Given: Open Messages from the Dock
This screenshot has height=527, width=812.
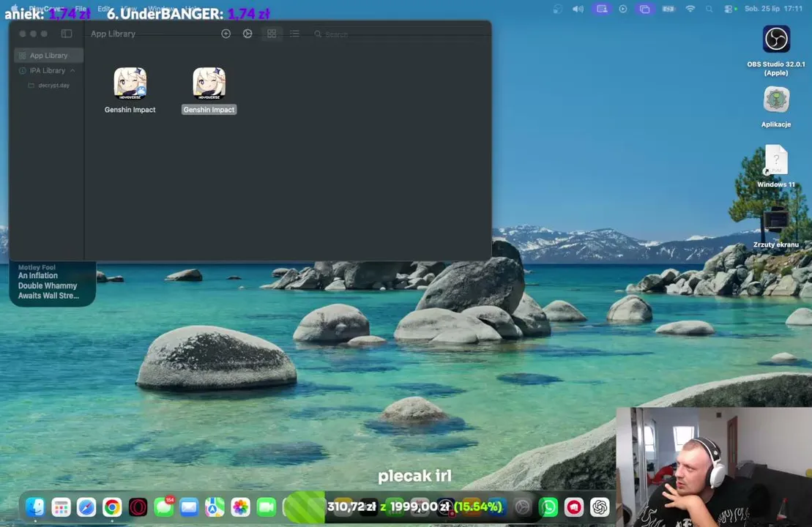Looking at the screenshot, I should pos(163,507).
